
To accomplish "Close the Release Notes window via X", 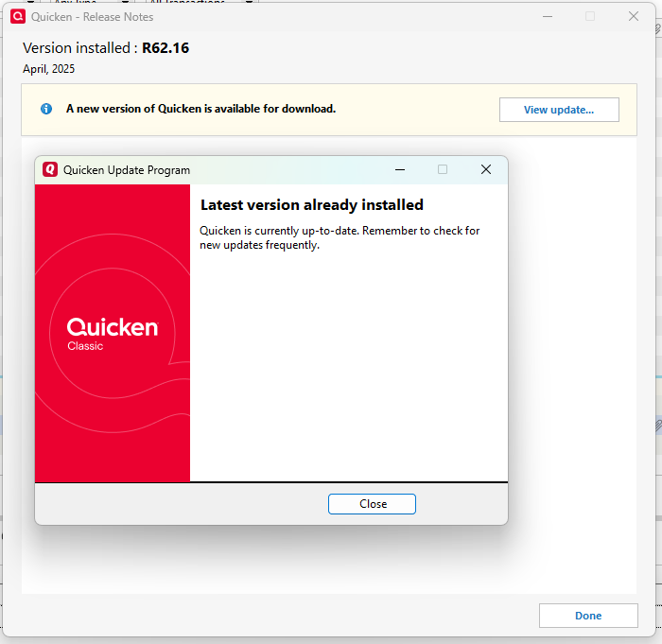I will click(x=634, y=16).
